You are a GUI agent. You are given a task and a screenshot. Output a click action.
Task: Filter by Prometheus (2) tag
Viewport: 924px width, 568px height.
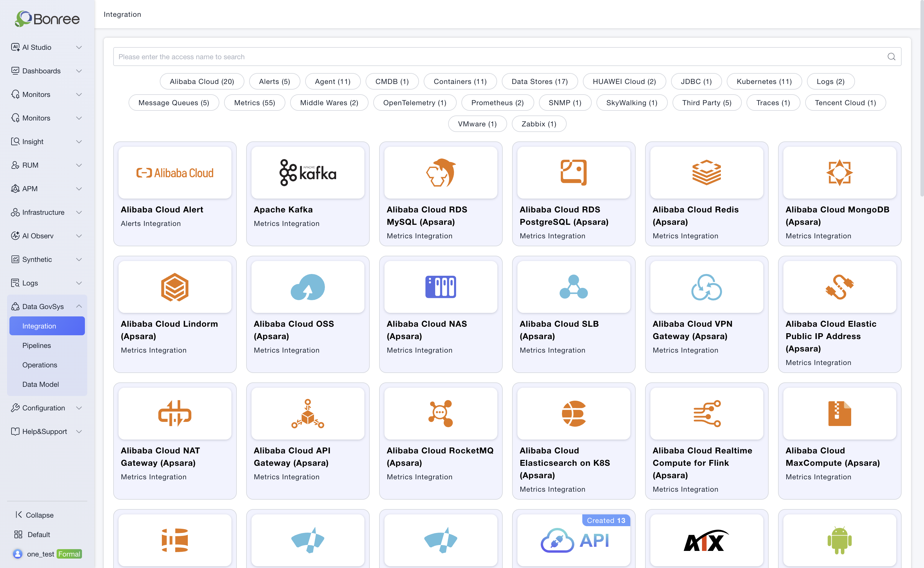coord(497,103)
